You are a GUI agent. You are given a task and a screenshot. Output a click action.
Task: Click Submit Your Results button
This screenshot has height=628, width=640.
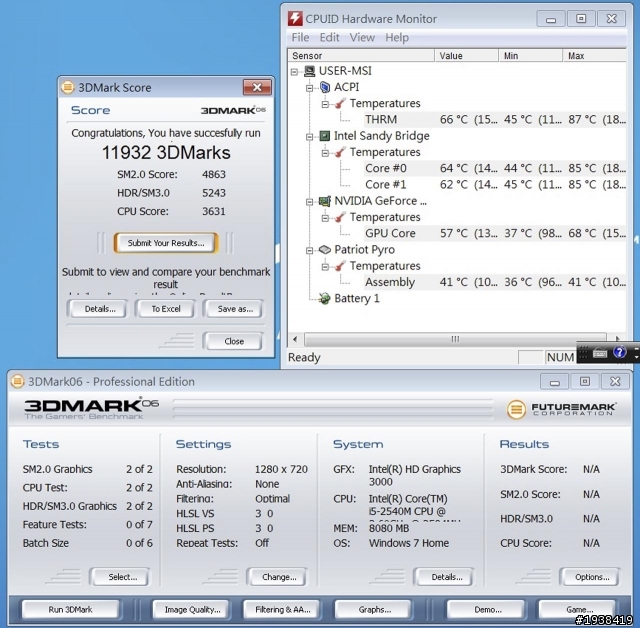click(166, 243)
